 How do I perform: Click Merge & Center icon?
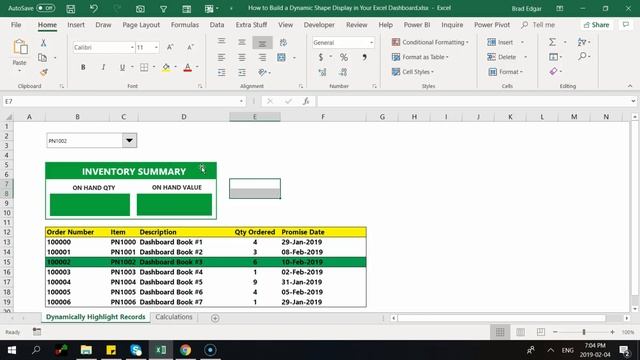[x=281, y=58]
